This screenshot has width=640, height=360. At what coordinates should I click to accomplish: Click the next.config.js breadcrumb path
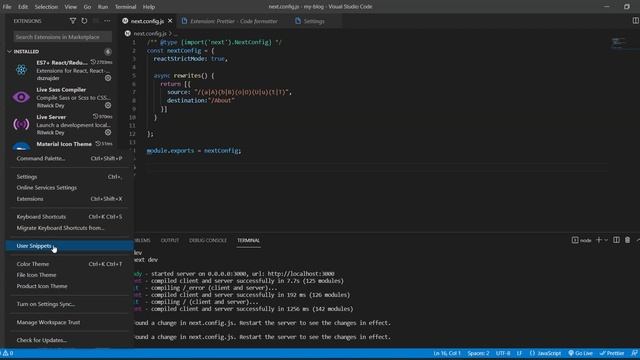click(150, 33)
